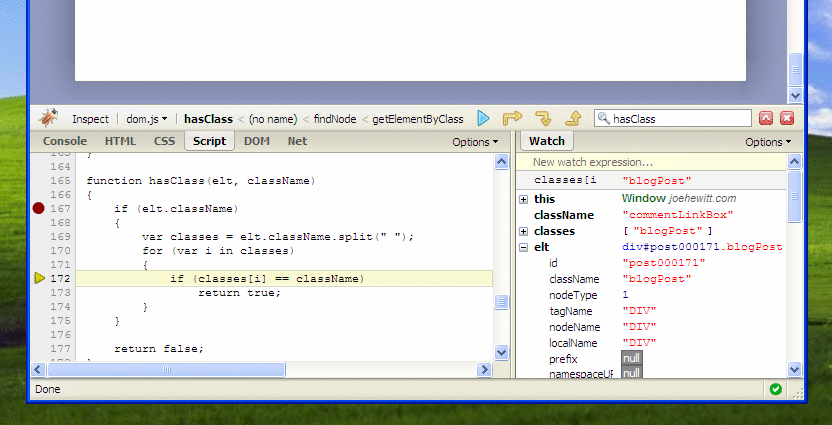832x425 pixels.
Task: Click the Step Out up-arrow icon
Action: point(573,118)
